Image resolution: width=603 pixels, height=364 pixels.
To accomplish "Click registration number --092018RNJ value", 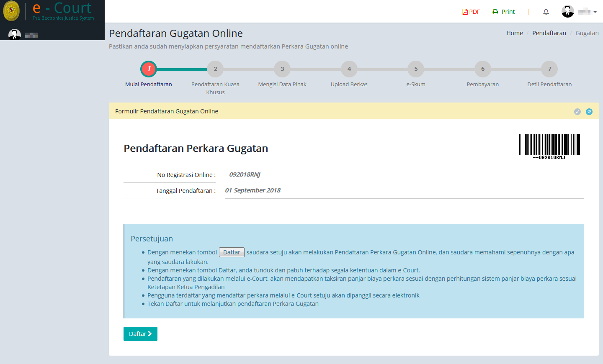I will (243, 174).
